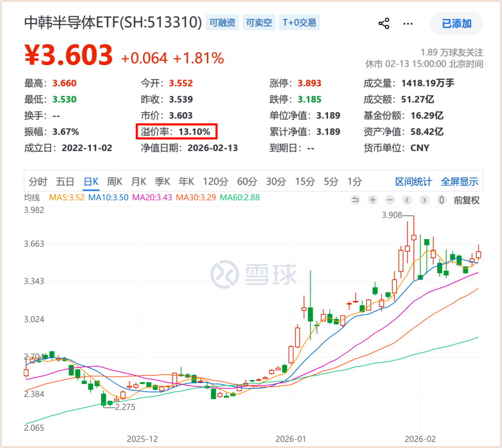This screenshot has width=502, height=448.
Task: Toggle the MA60 moving average line
Action: [239, 197]
